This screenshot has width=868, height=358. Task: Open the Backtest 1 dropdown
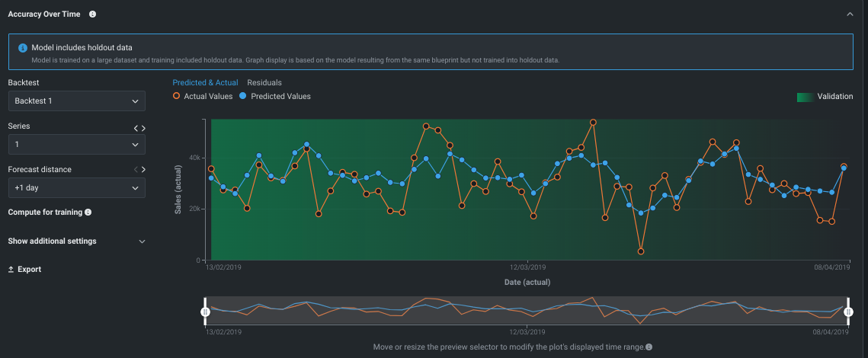[x=76, y=101]
